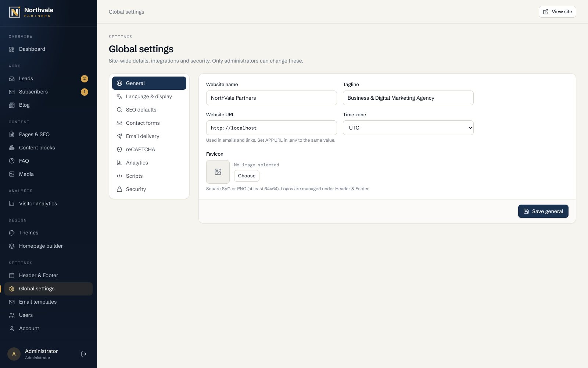Click the Choose favicon button
Viewport: 588px width, 368px height.
(x=247, y=176)
